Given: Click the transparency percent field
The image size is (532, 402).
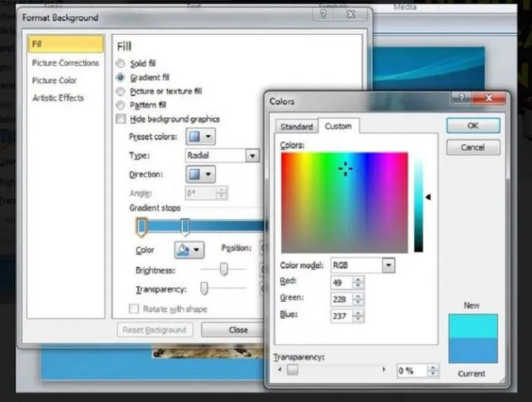Looking at the screenshot, I should (412, 370).
